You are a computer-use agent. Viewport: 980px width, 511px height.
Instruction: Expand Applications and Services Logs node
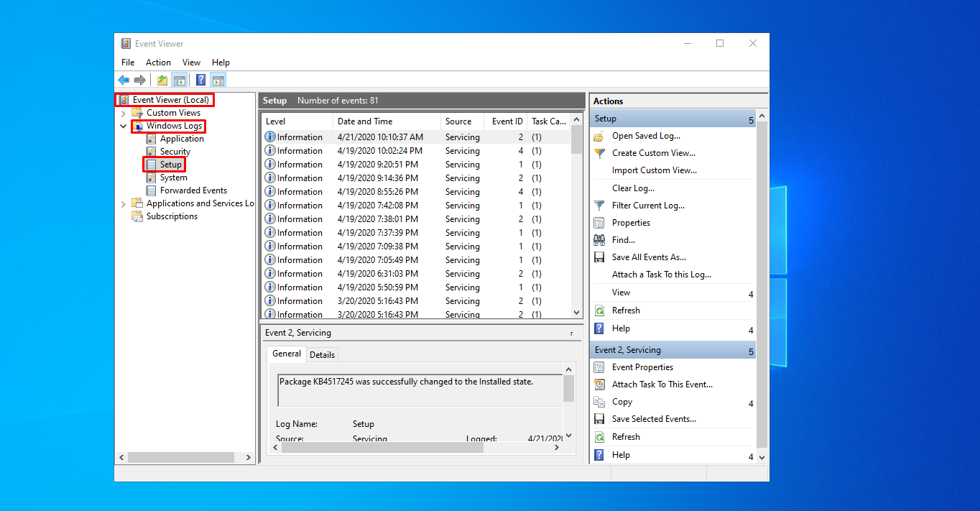[x=124, y=203]
